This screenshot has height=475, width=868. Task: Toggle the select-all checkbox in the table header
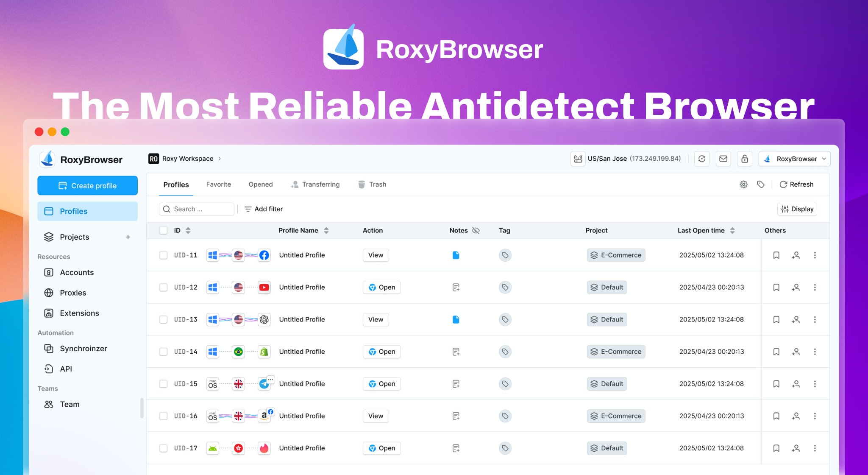click(x=163, y=230)
